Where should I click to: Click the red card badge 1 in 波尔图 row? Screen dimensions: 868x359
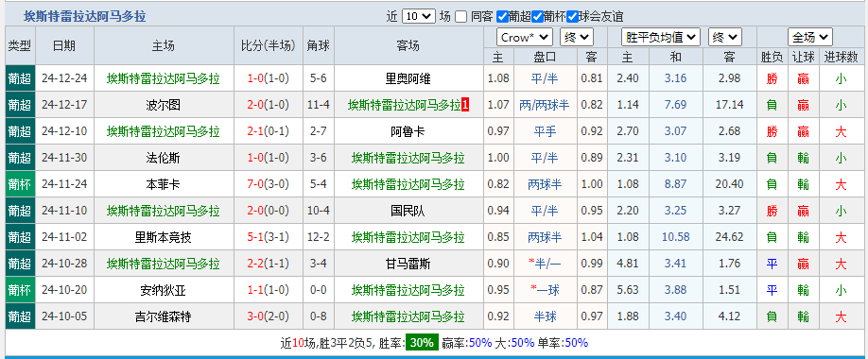465,105
